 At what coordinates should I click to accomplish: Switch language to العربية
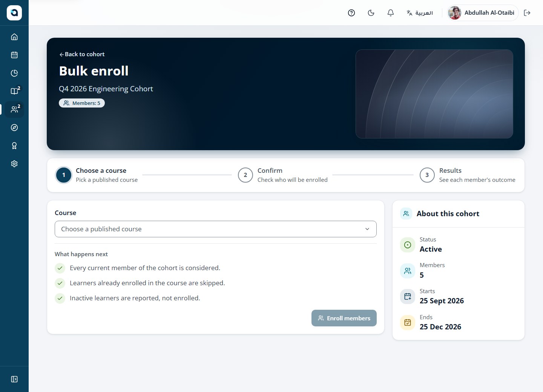[x=420, y=13]
